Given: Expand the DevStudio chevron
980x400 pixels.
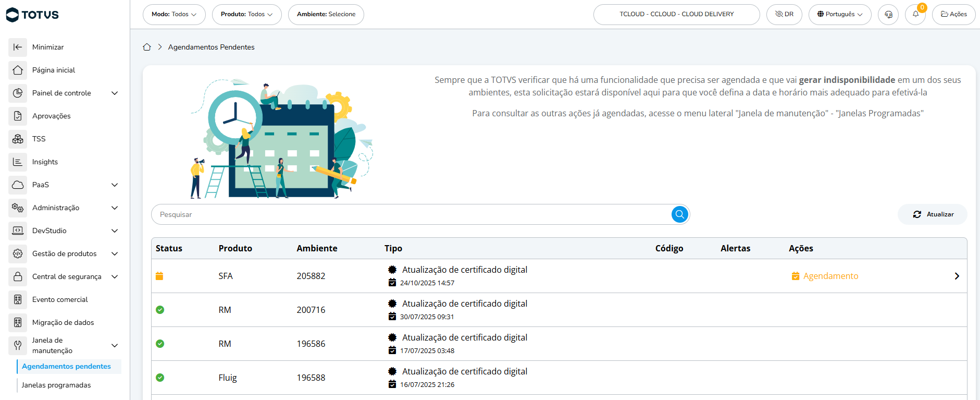Looking at the screenshot, I should tap(115, 231).
